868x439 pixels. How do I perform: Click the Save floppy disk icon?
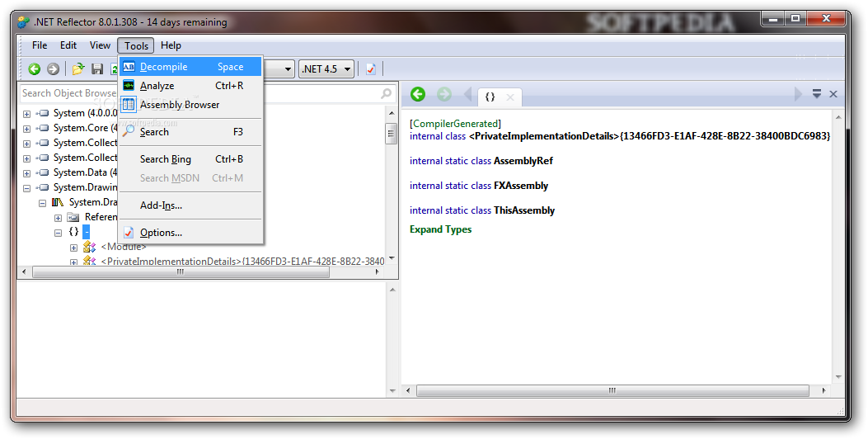click(97, 68)
